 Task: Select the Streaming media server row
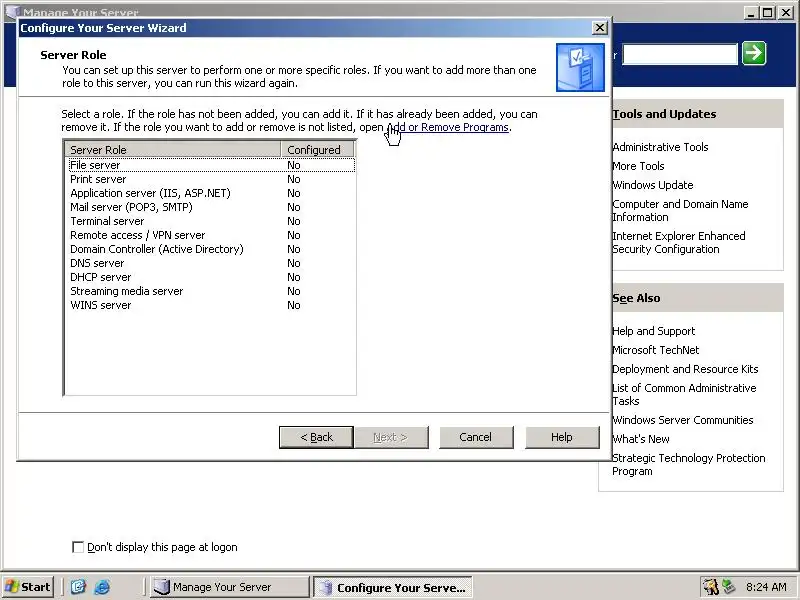pos(211,291)
